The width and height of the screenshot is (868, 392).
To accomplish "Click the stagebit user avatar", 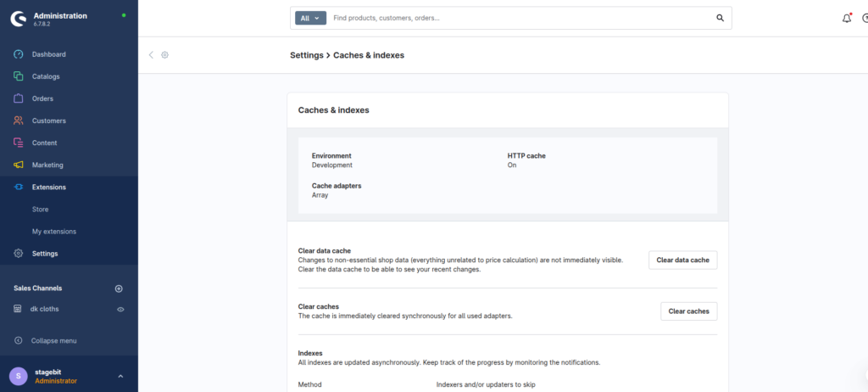I will pyautogui.click(x=19, y=377).
